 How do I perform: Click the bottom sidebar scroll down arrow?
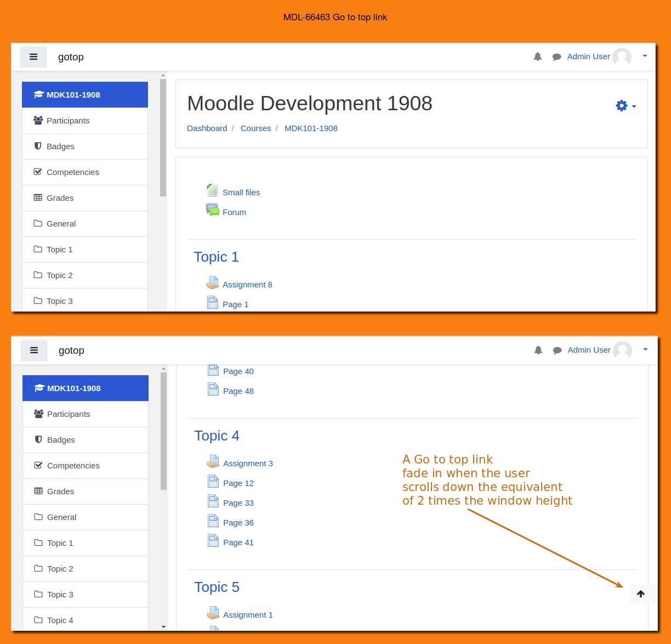pos(163,626)
